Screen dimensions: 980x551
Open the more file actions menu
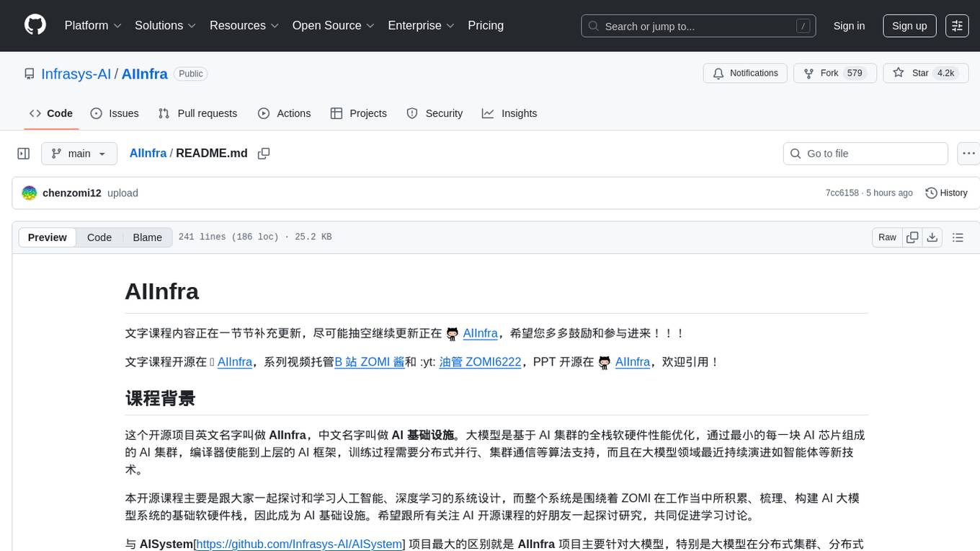(x=968, y=154)
